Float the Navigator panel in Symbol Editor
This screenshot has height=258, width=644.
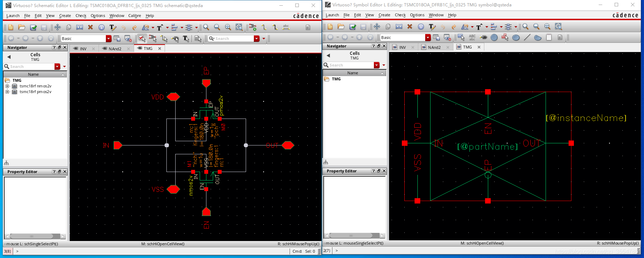tap(379, 46)
